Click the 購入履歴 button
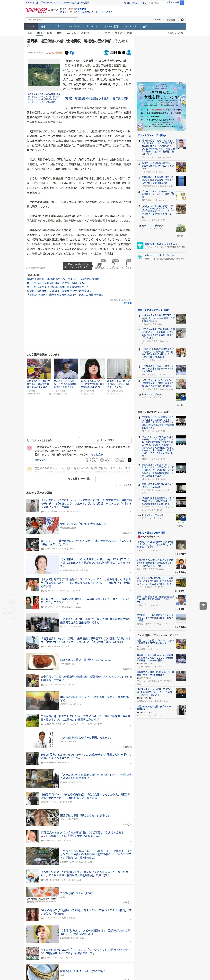Viewport: 210px width, 980px height. tap(171, 19)
